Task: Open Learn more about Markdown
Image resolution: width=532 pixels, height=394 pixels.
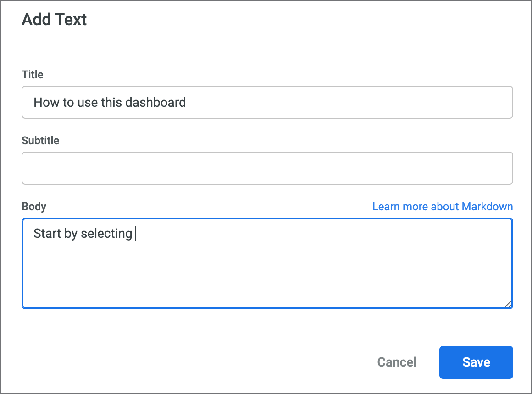Action: [x=442, y=207]
